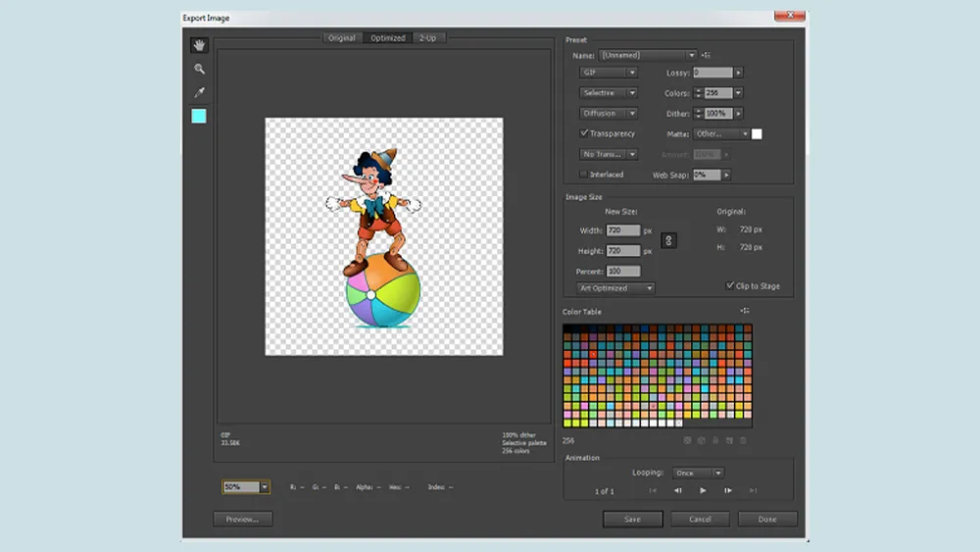
Task: Click the cyan eyedropper color swatch
Action: 199,117
